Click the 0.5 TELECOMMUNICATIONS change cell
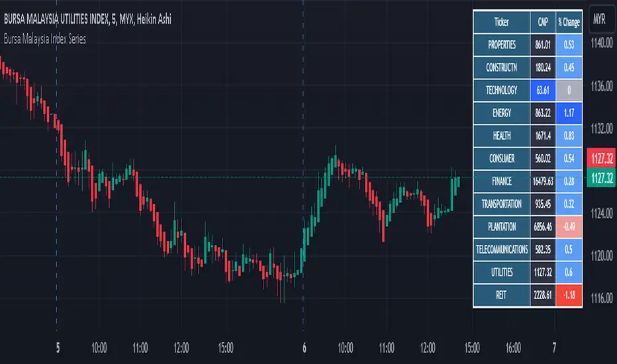The image size is (617, 364). [569, 250]
